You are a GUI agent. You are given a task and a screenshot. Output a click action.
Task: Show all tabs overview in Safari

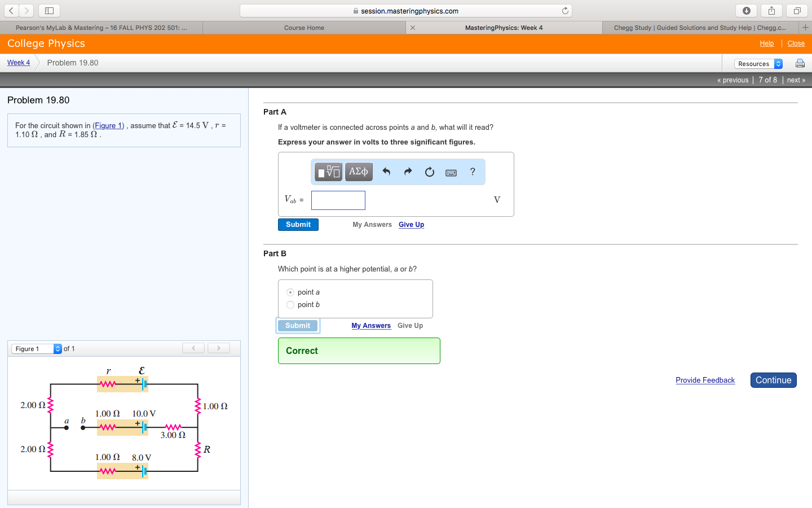coord(797,10)
